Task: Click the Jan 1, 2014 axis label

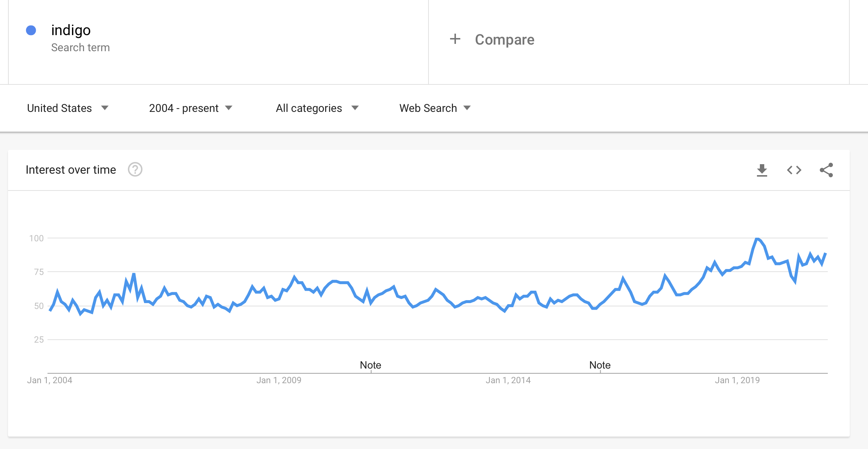Action: [508, 380]
